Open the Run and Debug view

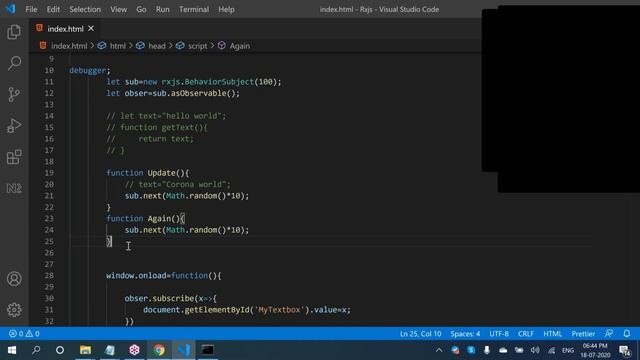[x=14, y=126]
